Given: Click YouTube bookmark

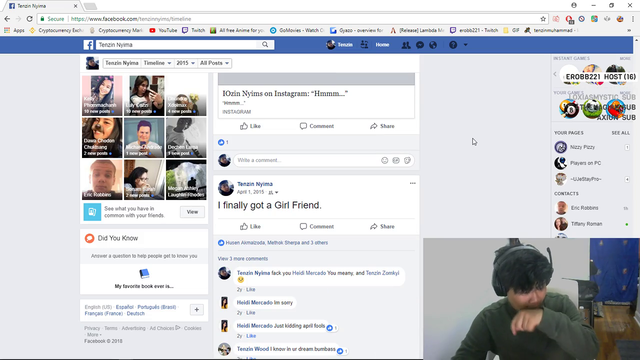Looking at the screenshot, I should [163, 30].
